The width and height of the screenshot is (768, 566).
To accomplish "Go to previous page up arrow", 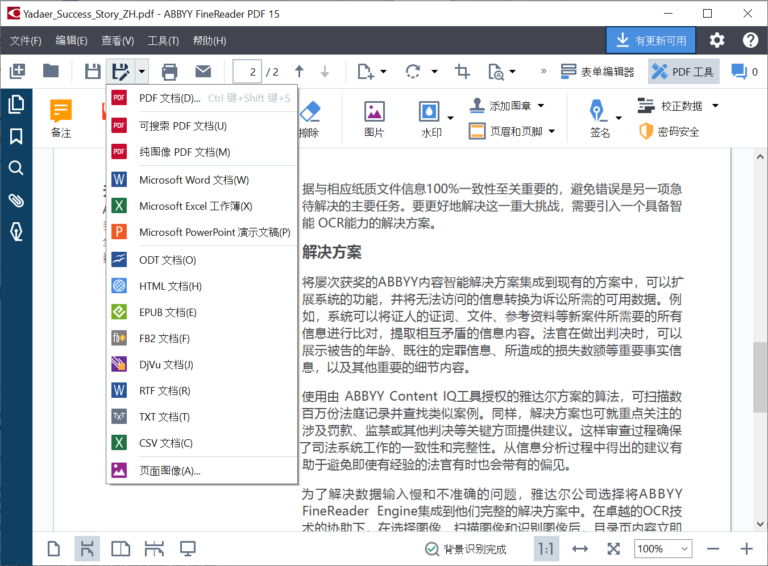I will 299,71.
